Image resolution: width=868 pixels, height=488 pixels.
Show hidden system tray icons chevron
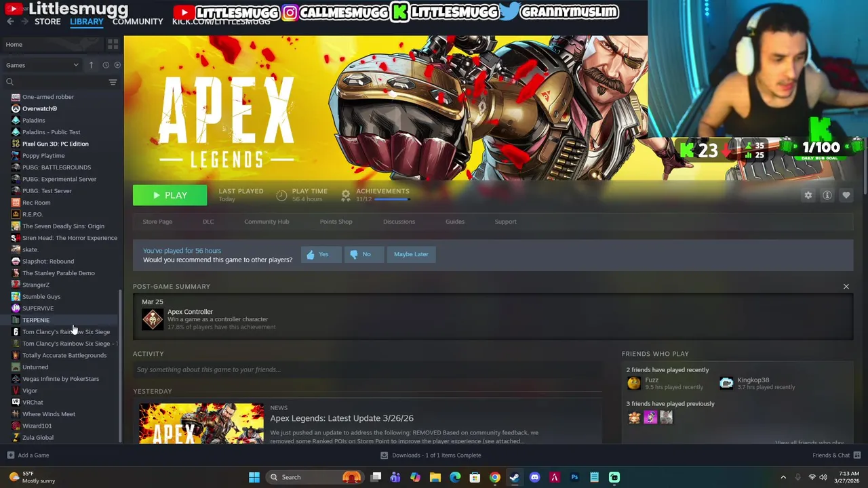(x=783, y=477)
